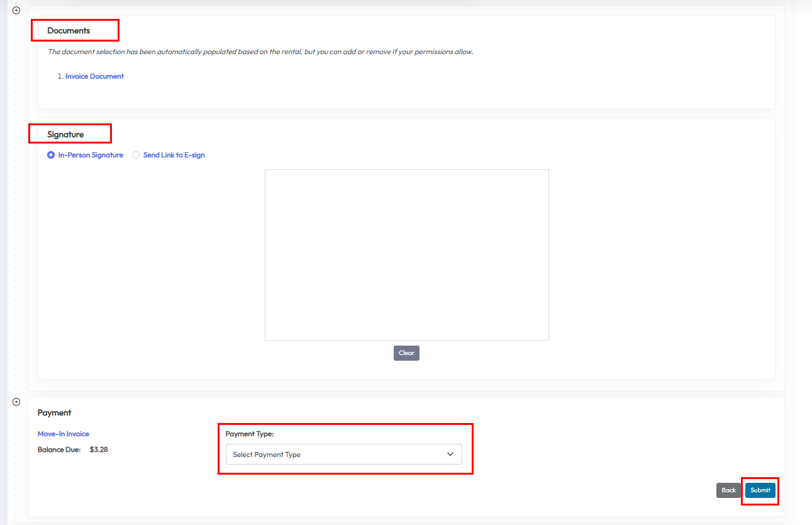Click list number 1 before Invoice Document
Viewport: 812px width, 525px height.
coord(60,76)
